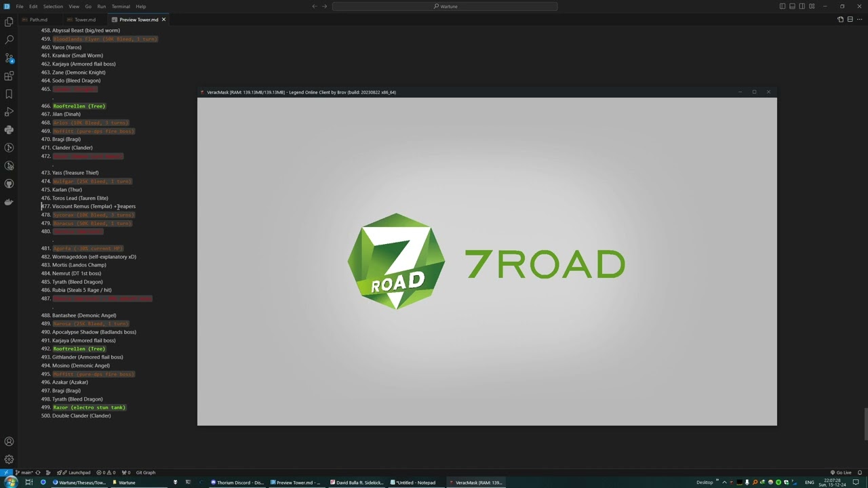Image resolution: width=868 pixels, height=488 pixels.
Task: Click line 466 Rooftrellen (Tree)
Action: [79, 106]
